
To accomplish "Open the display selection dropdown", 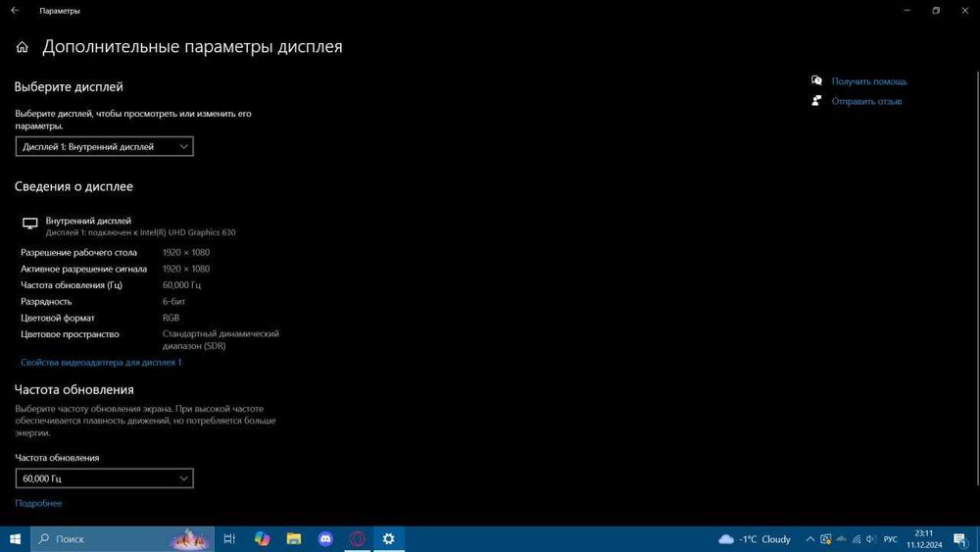I will tap(105, 146).
